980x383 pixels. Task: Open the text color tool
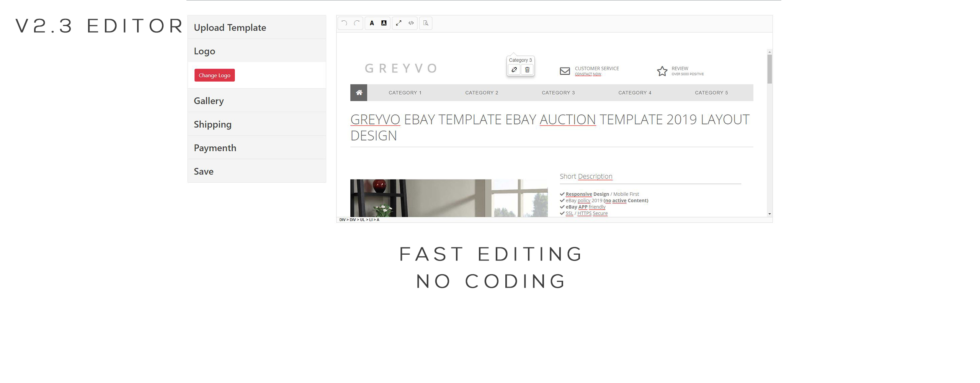[372, 23]
